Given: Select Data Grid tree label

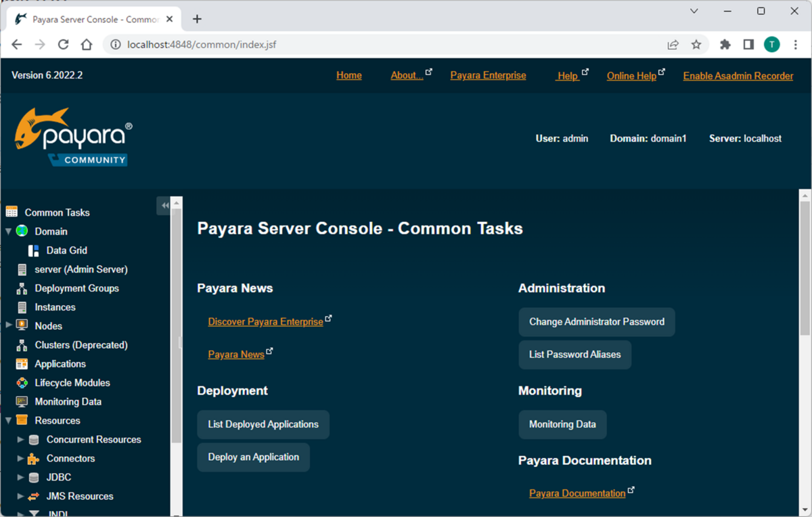Looking at the screenshot, I should coord(67,250).
